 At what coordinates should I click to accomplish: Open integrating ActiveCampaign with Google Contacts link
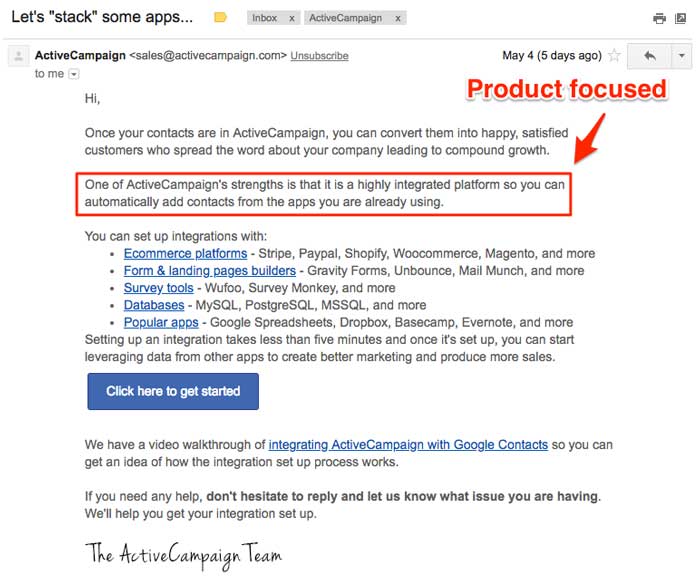point(408,445)
